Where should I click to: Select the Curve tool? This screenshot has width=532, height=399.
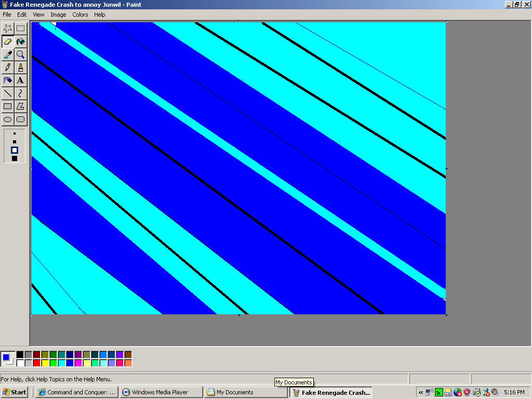[x=21, y=94]
